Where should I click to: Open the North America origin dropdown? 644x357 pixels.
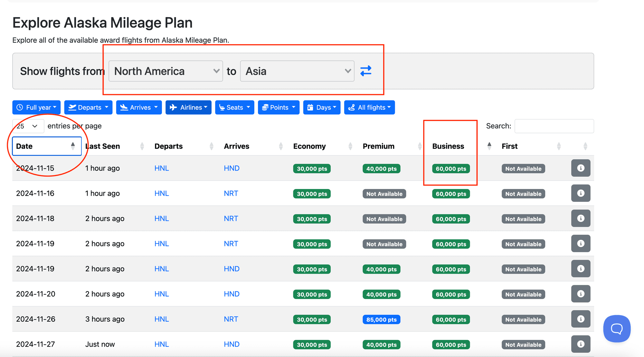pos(166,71)
